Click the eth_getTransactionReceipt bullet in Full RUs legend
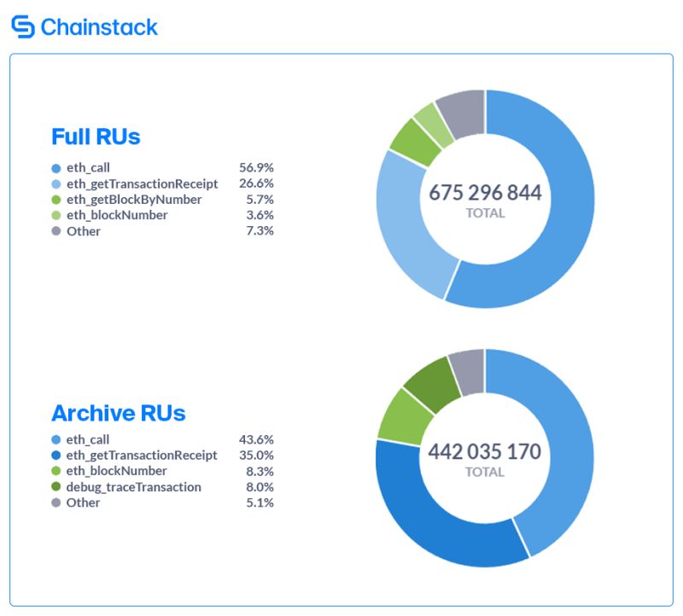This screenshot has height=616, width=683. [x=55, y=184]
